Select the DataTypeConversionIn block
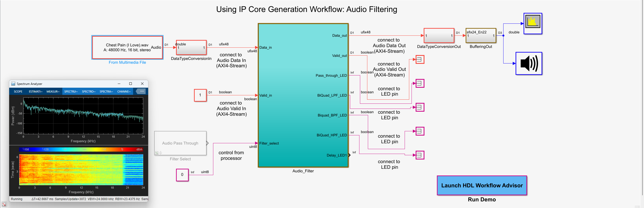Viewport: 644px width, 208px height. click(191, 48)
